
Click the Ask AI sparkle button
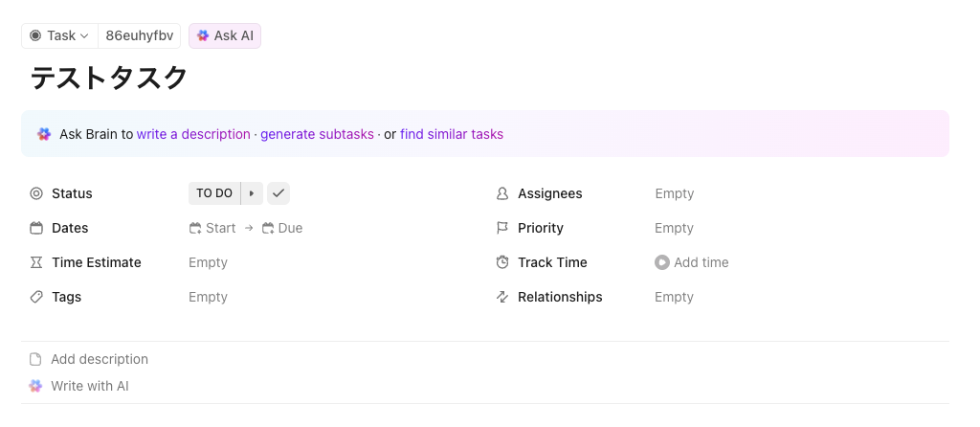(225, 35)
